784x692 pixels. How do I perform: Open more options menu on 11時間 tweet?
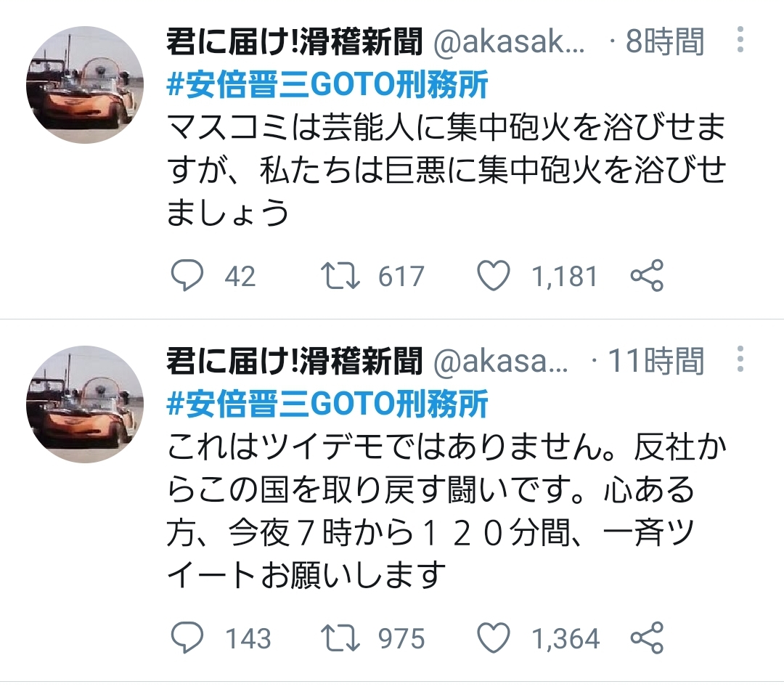pyautogui.click(x=740, y=359)
